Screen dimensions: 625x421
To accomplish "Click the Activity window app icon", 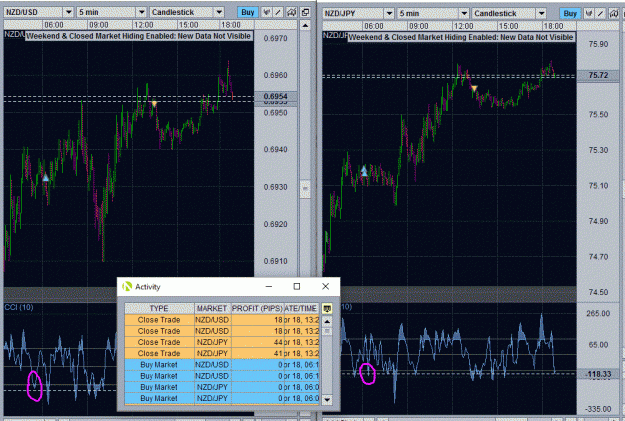I will (x=127, y=286).
